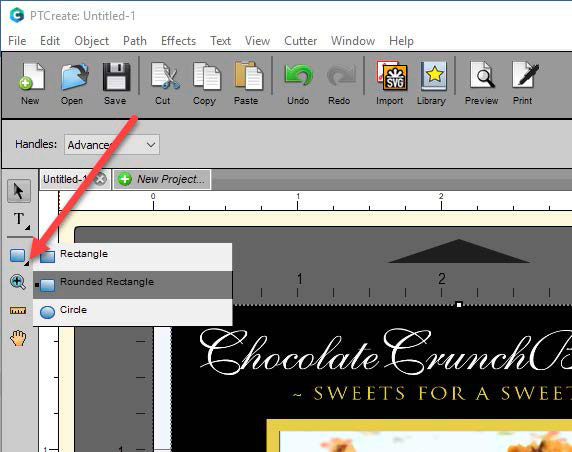Open the Library star icon
This screenshot has height=452, width=572.
click(434, 76)
